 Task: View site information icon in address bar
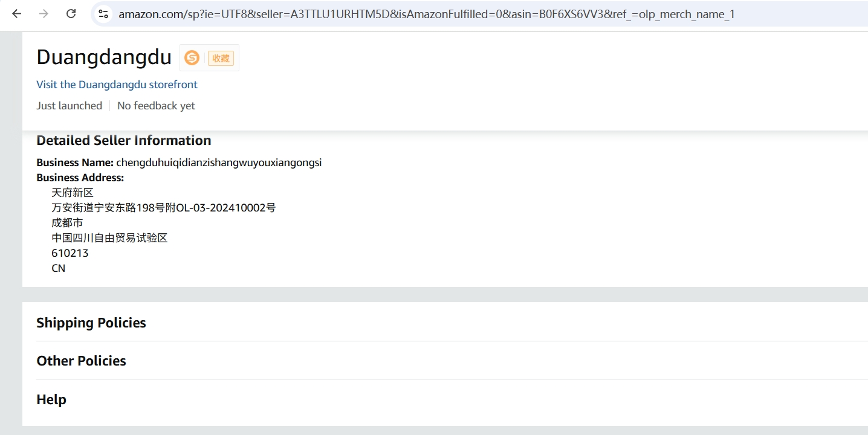point(103,14)
